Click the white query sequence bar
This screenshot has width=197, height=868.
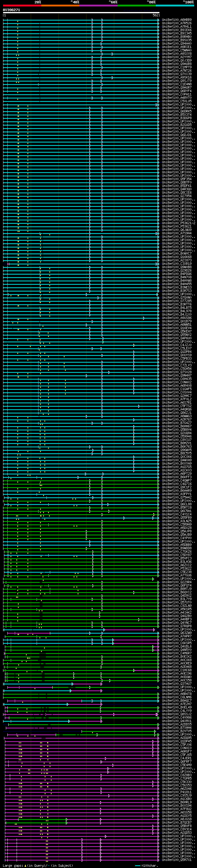81,12
